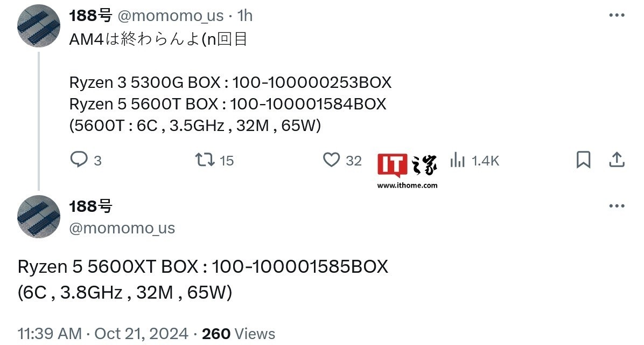Image resolution: width=644 pixels, height=345 pixels.
Task: Like the first tweet with heart icon
Action: (331, 160)
